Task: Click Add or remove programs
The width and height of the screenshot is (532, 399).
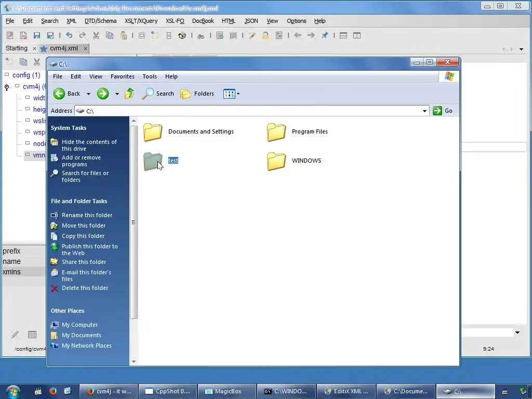Action: pos(81,161)
